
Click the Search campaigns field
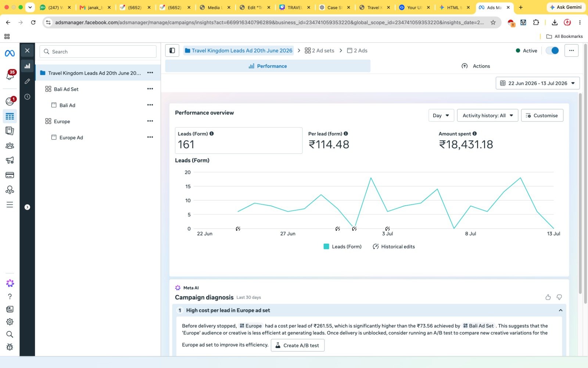(98, 52)
